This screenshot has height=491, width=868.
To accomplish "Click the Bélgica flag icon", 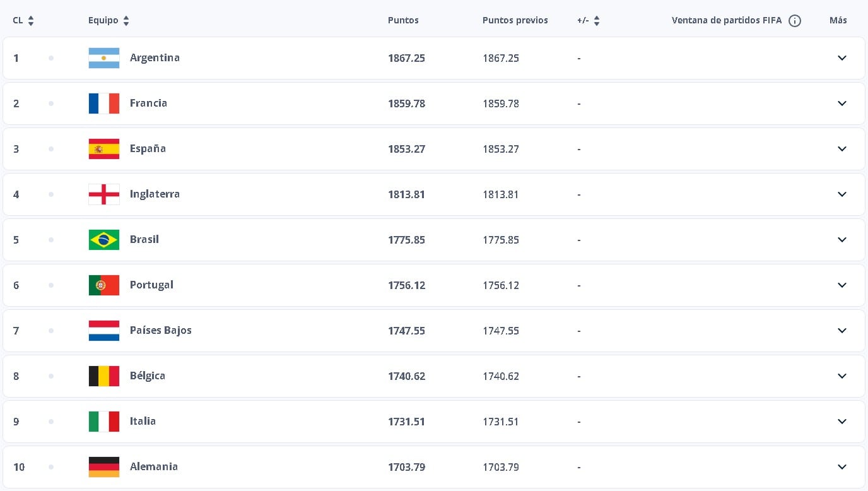I will coord(104,376).
